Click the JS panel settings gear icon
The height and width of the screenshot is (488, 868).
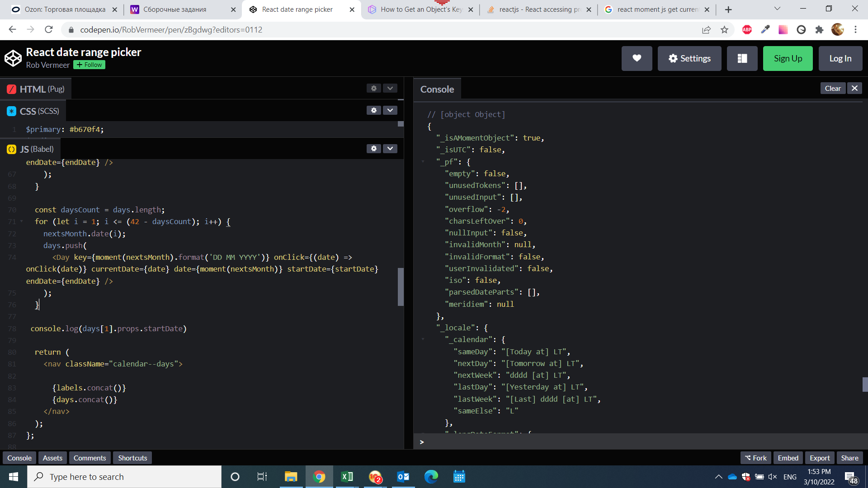click(374, 148)
